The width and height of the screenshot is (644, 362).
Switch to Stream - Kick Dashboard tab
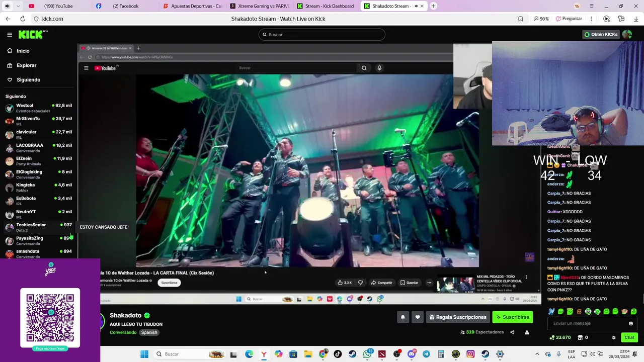coord(326,6)
